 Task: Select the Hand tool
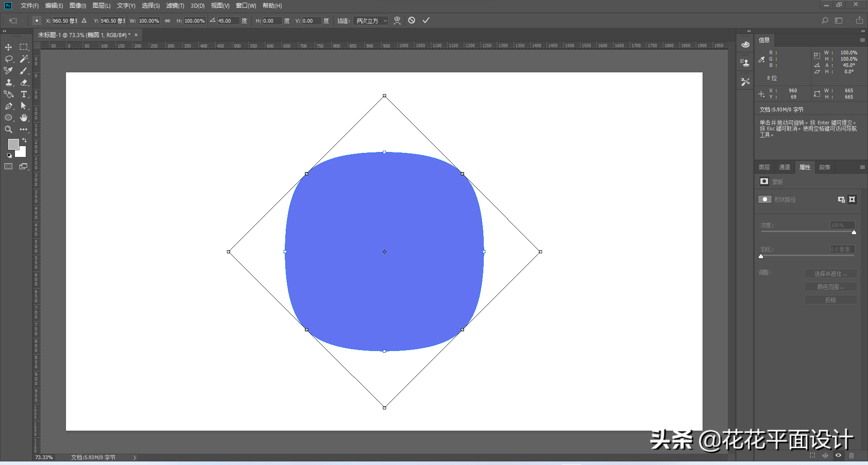(x=24, y=118)
